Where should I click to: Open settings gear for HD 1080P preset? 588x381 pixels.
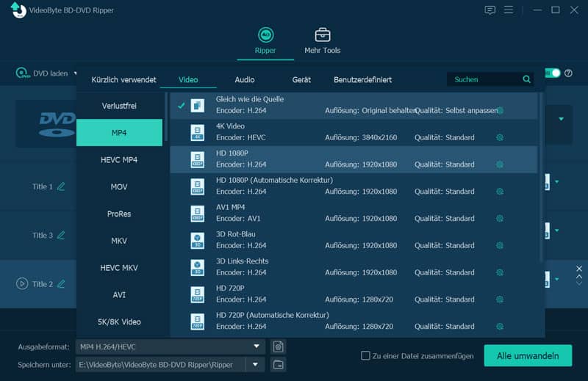[500, 164]
